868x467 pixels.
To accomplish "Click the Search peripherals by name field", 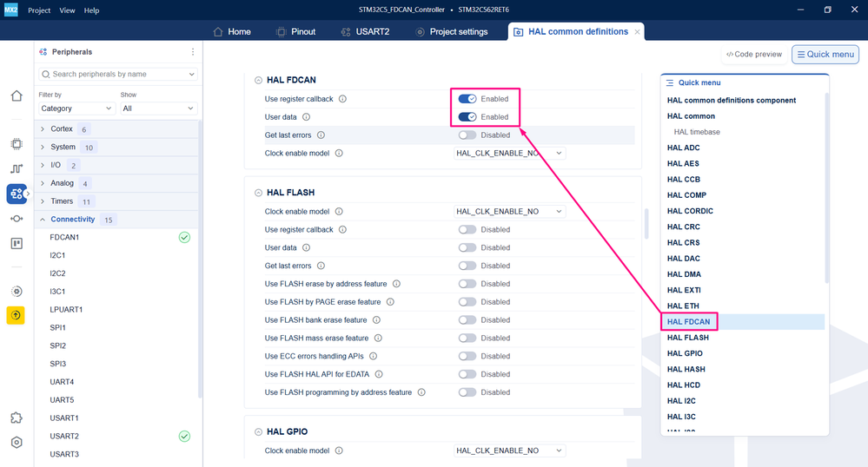I will point(118,74).
